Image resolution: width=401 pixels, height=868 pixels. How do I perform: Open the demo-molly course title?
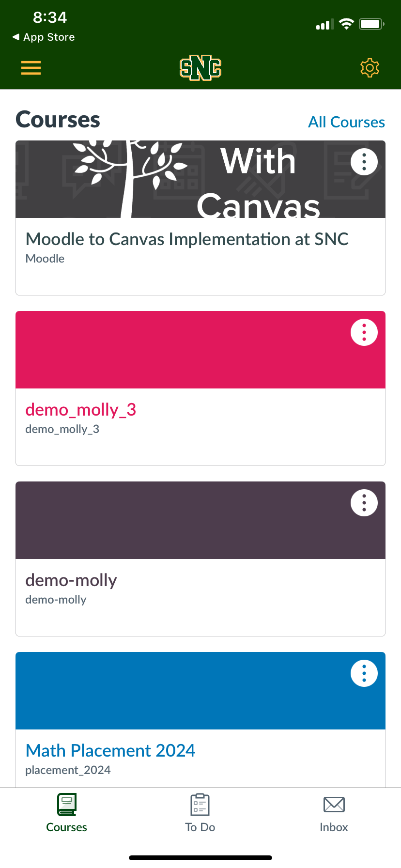(x=71, y=580)
